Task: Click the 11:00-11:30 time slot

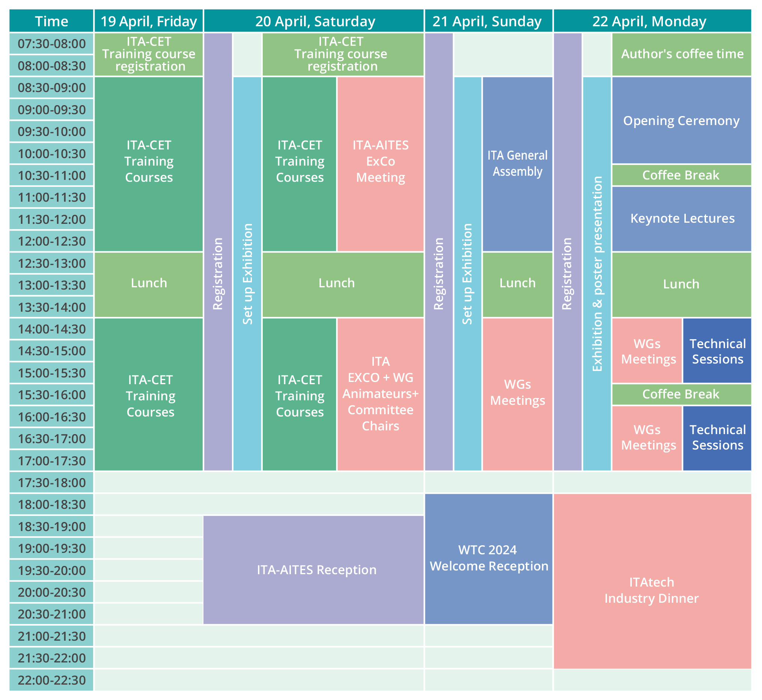Action: click(51, 198)
